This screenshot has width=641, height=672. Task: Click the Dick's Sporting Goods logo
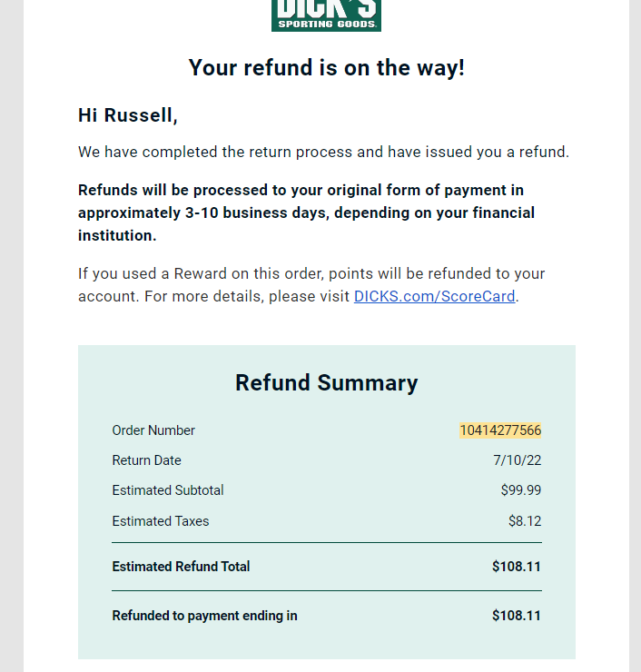[x=326, y=15]
